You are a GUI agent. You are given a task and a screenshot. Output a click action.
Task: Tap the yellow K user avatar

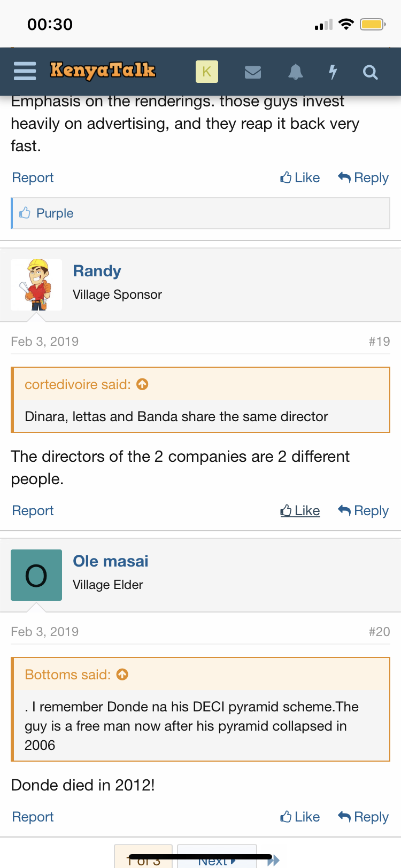pyautogui.click(x=207, y=72)
